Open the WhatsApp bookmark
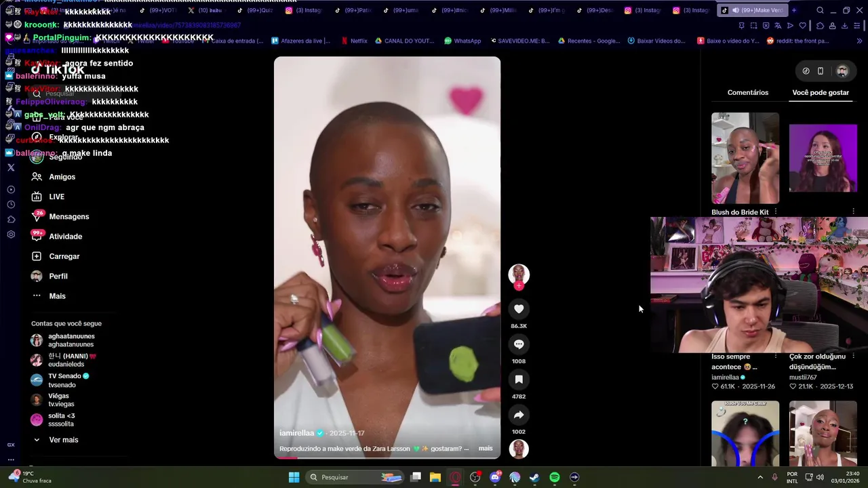Screen dimensions: 868x488 pos(462,41)
